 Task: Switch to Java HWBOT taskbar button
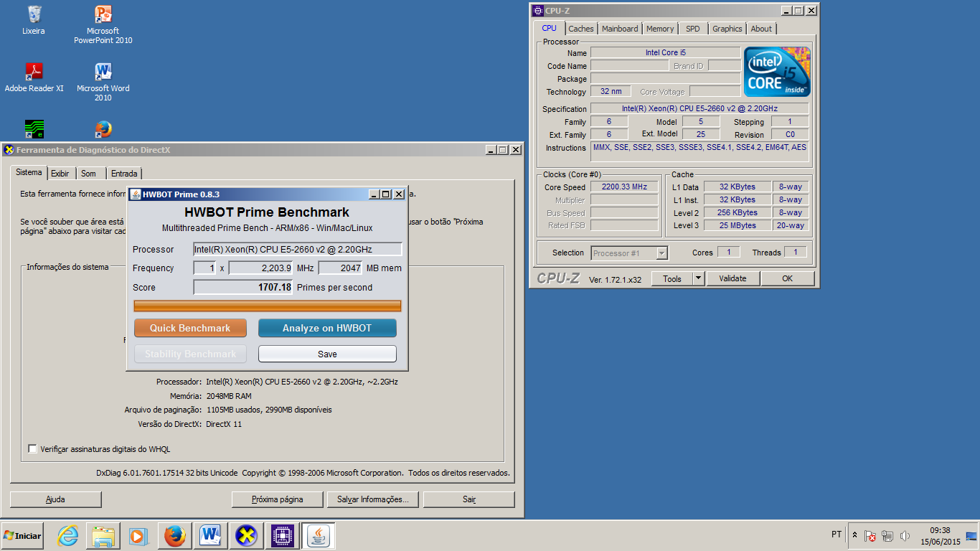tap(318, 536)
